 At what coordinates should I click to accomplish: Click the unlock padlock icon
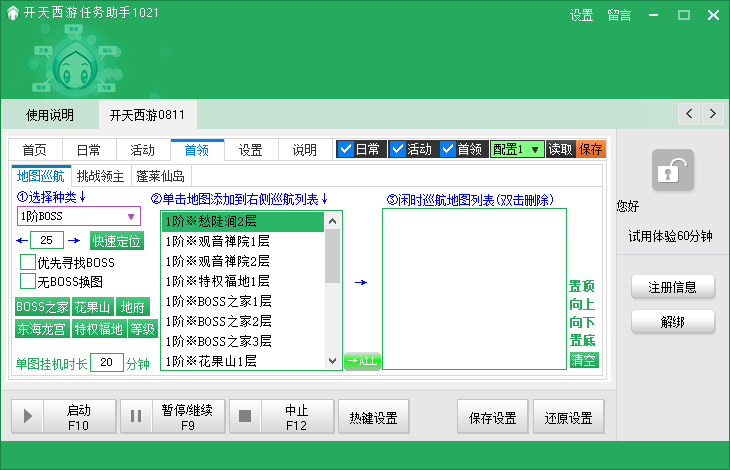(673, 171)
